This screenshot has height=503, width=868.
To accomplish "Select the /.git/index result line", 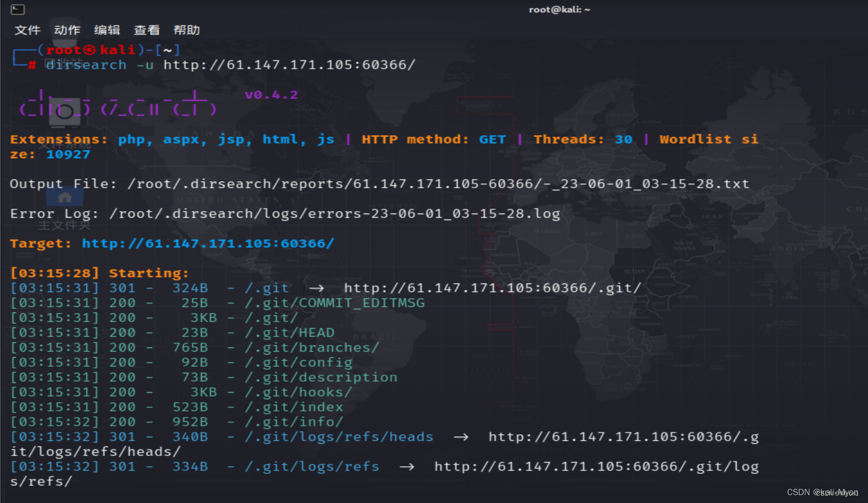I will pyautogui.click(x=177, y=407).
